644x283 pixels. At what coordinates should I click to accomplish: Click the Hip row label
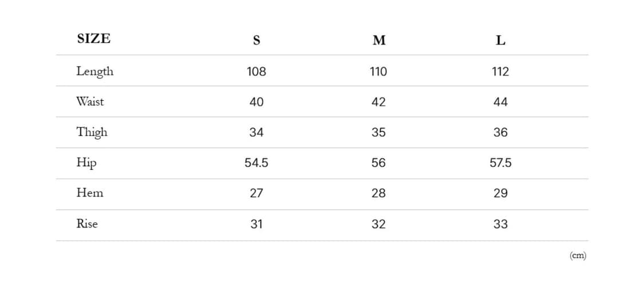click(x=86, y=163)
